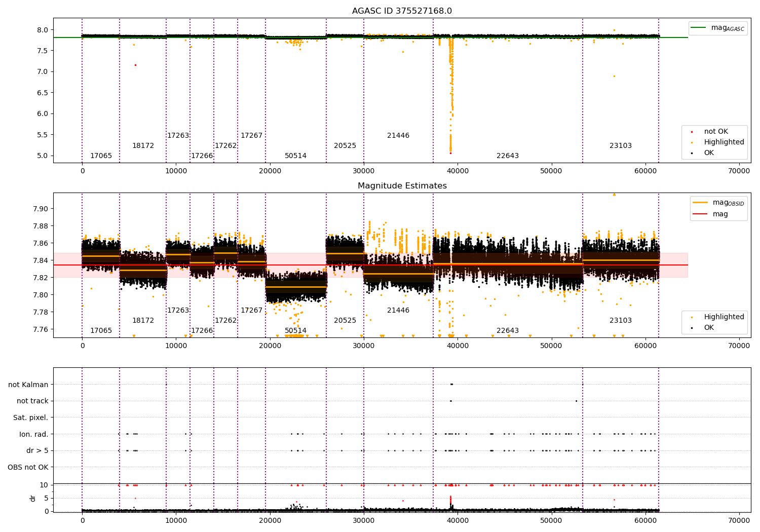Click the 'not track' row label
This screenshot has width=760, height=532.
point(32,401)
